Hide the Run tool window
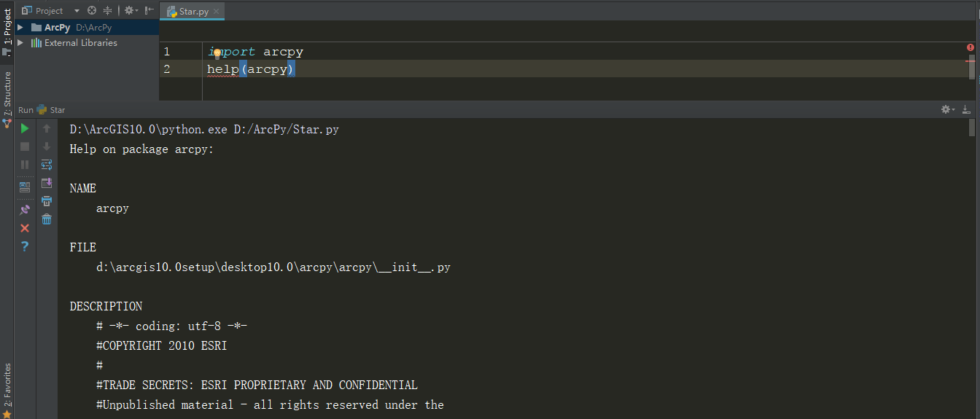Screen dimensions: 980x419 pyautogui.click(x=966, y=109)
